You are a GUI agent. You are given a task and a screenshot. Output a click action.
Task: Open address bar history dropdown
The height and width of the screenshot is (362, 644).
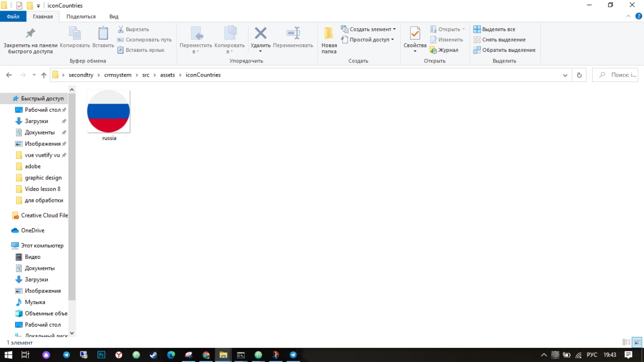click(x=565, y=75)
